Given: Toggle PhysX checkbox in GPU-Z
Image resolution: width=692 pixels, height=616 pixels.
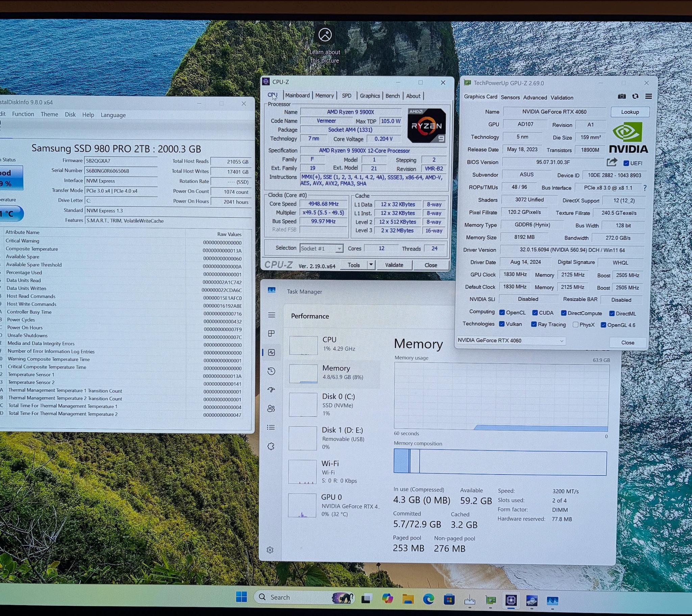Looking at the screenshot, I should [x=575, y=325].
